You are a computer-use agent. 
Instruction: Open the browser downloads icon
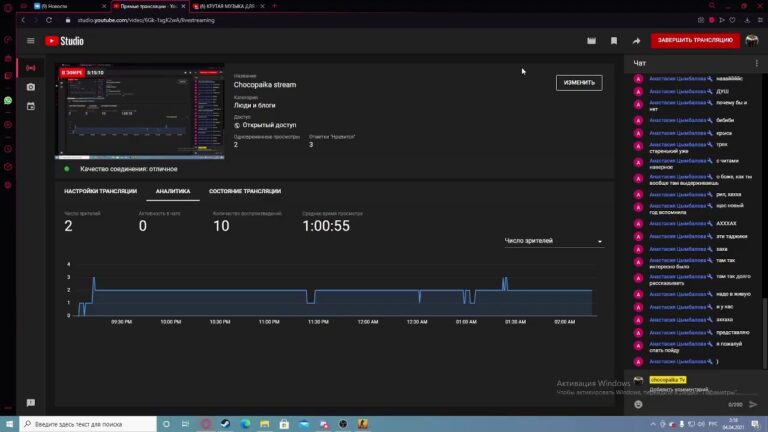(747, 20)
